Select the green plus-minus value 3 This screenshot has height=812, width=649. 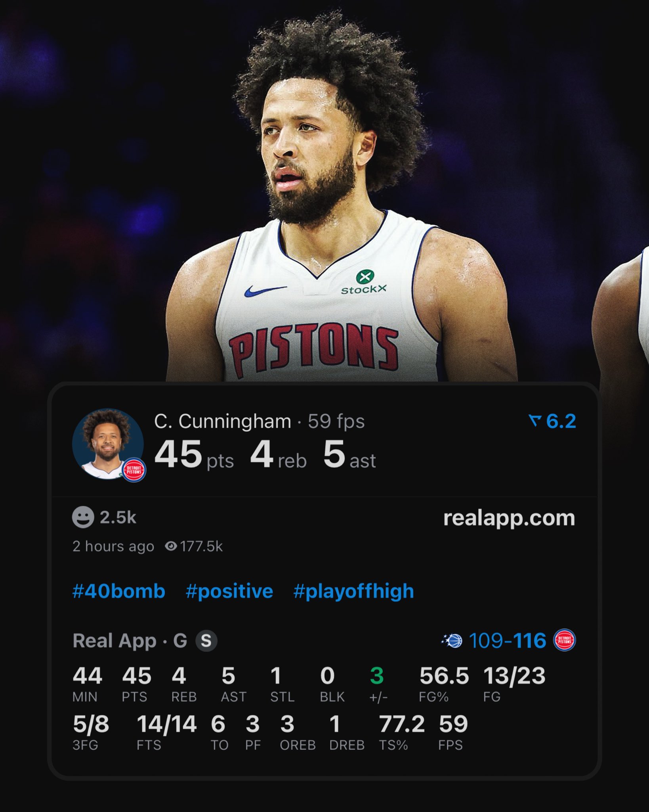(376, 676)
